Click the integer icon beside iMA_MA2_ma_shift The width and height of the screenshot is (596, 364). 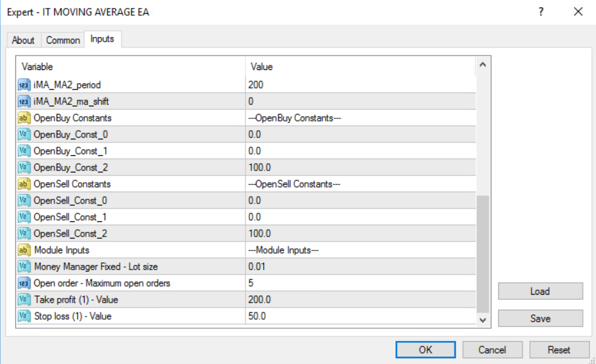pyautogui.click(x=24, y=101)
